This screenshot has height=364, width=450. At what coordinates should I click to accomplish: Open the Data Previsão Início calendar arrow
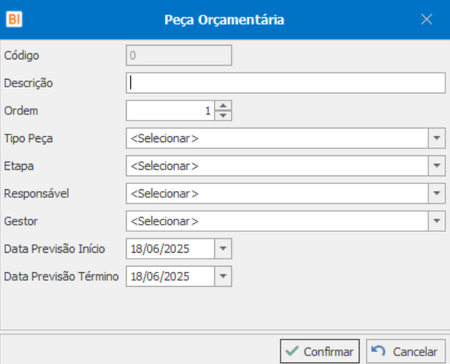click(x=223, y=249)
